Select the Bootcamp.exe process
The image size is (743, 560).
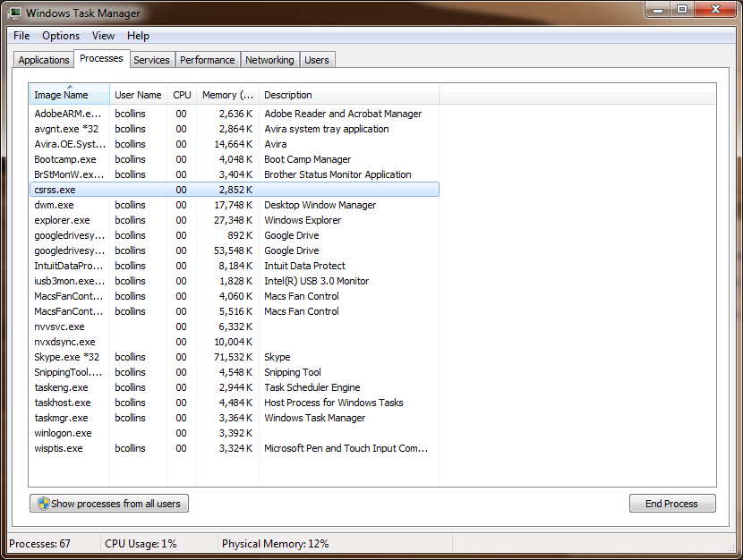[235, 159]
